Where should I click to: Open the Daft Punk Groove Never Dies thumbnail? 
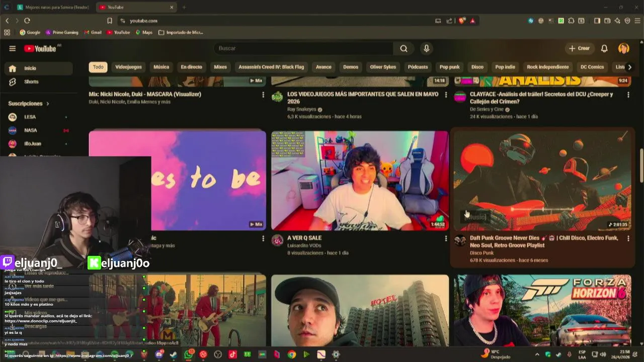click(x=542, y=180)
